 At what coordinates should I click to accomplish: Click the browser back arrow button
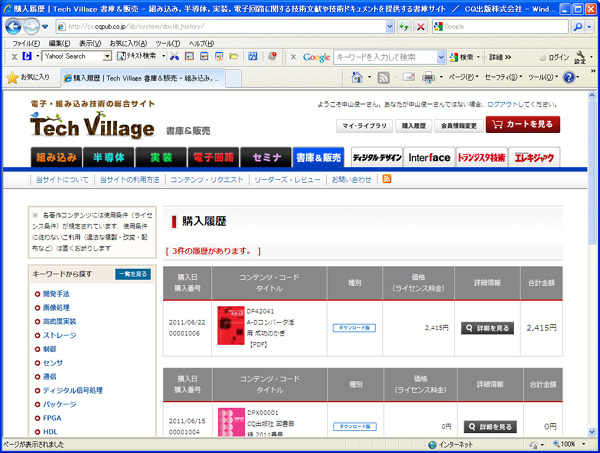17,26
